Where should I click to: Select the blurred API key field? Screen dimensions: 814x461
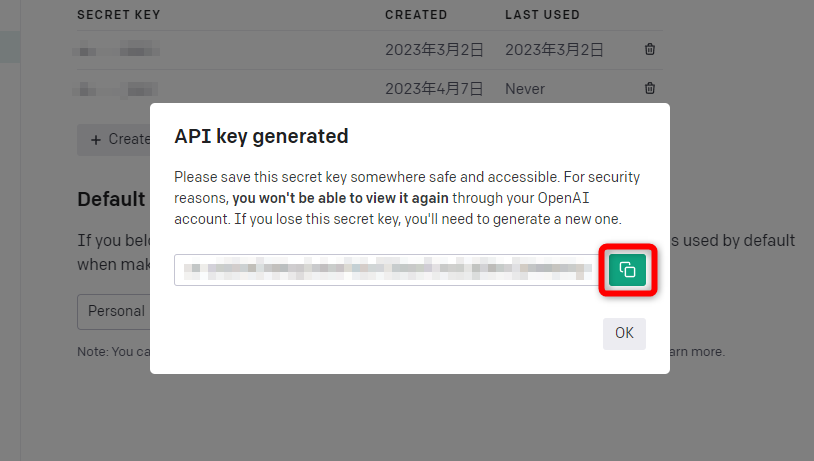tap(386, 270)
